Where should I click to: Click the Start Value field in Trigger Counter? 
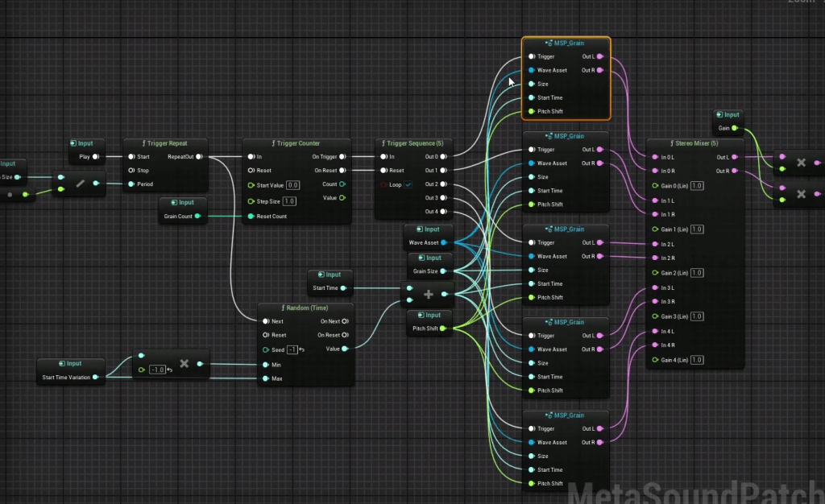click(293, 185)
